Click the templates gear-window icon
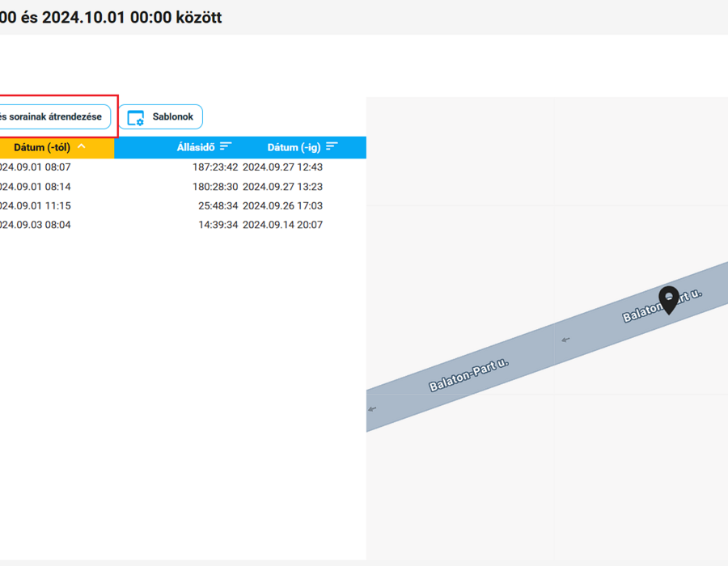The height and width of the screenshot is (566, 728). point(136,118)
